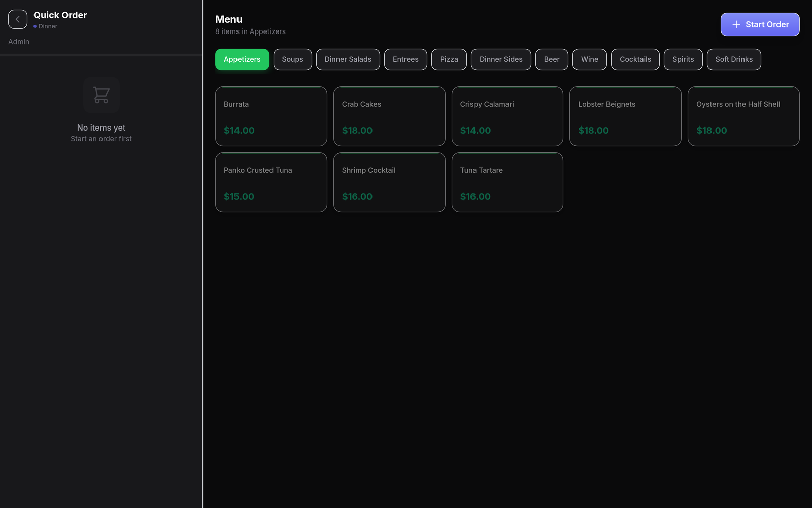Add Burrata to the order
Screen dimensions: 812x508
click(271, 116)
